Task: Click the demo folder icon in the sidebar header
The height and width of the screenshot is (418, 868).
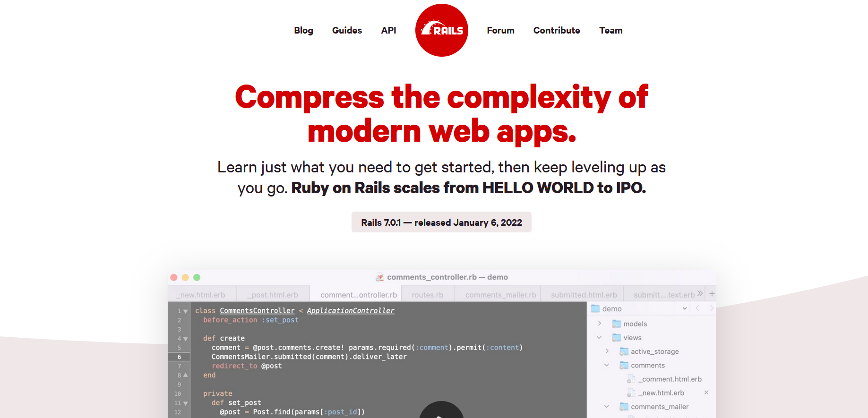Action: pos(595,308)
